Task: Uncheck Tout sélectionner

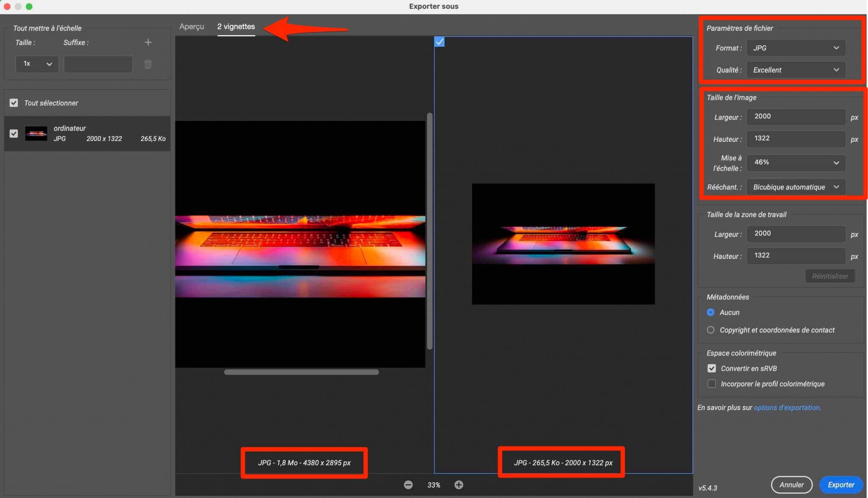Action: pos(13,103)
